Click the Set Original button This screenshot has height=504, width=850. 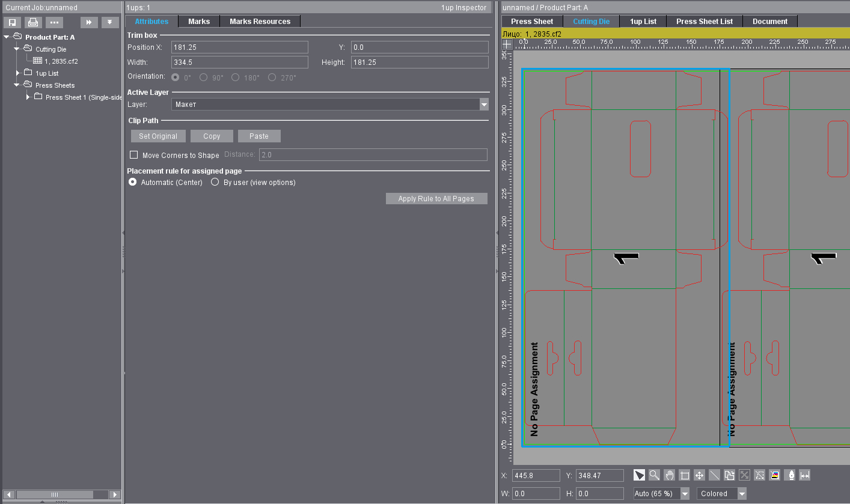(158, 136)
